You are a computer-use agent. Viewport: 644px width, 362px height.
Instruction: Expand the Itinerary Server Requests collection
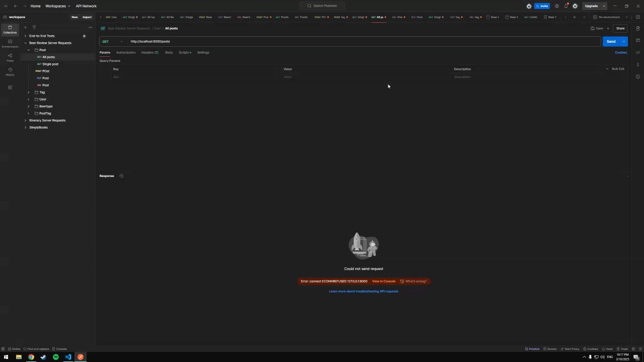(25, 120)
